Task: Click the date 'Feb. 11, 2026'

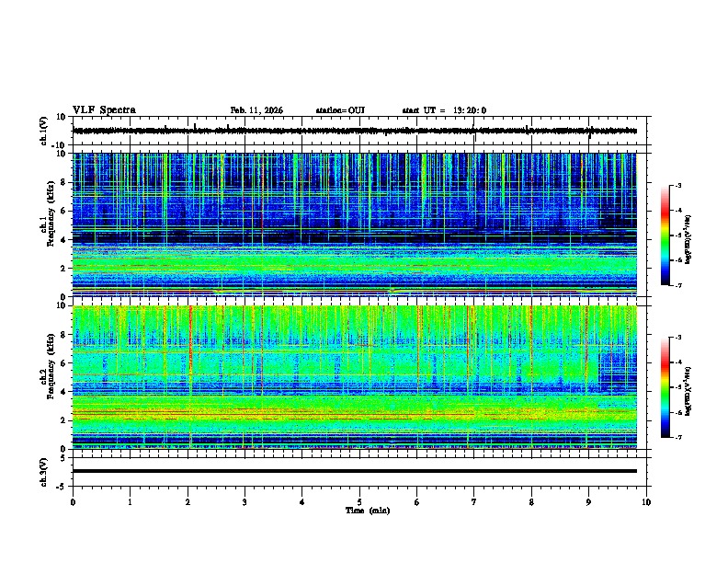Action: [256, 110]
